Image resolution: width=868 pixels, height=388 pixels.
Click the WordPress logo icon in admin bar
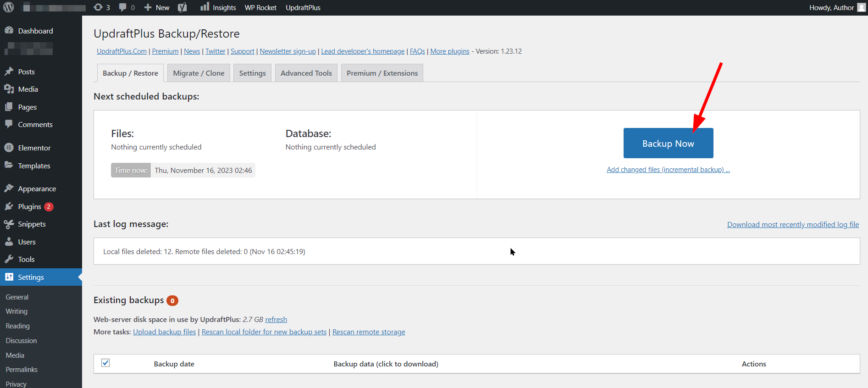(9, 7)
